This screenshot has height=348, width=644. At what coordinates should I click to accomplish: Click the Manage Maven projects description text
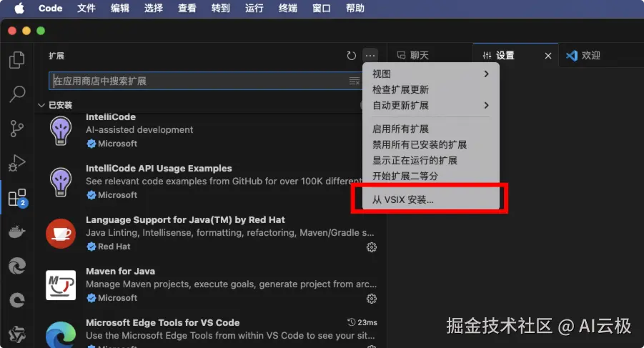tap(231, 284)
